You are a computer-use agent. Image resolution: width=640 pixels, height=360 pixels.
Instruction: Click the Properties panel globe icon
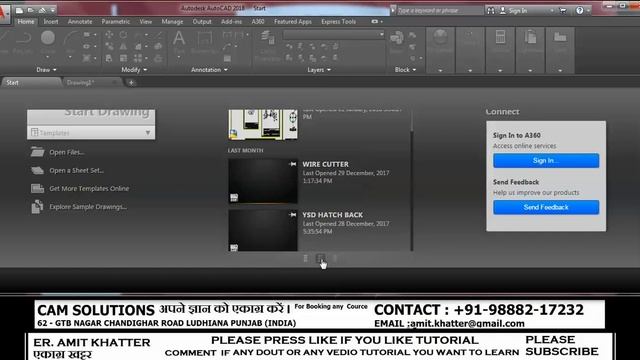[440, 37]
